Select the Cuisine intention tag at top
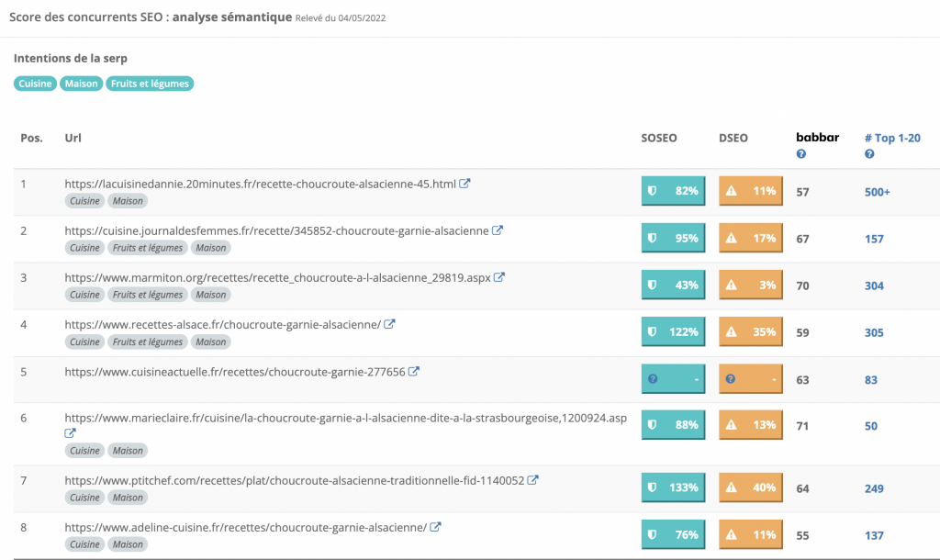The height and width of the screenshot is (560, 940). (36, 84)
